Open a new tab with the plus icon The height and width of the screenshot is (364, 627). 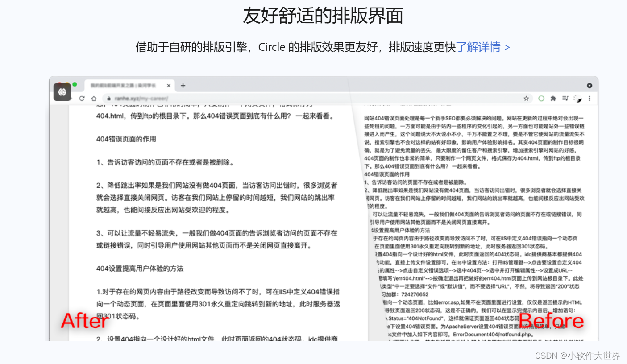pos(183,86)
